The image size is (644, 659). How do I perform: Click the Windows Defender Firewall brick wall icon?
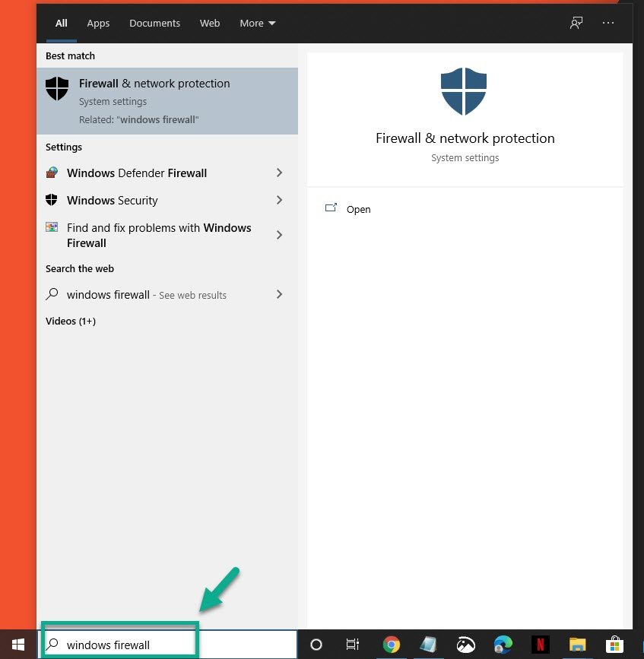point(52,173)
